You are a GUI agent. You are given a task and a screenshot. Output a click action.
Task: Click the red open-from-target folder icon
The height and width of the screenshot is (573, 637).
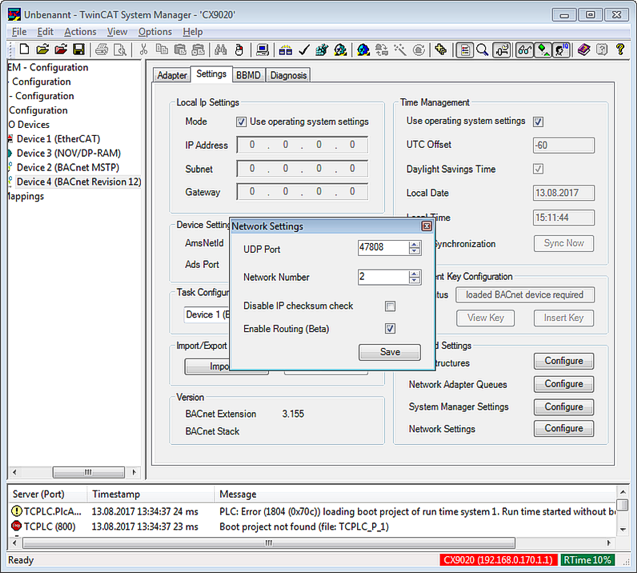(x=61, y=50)
